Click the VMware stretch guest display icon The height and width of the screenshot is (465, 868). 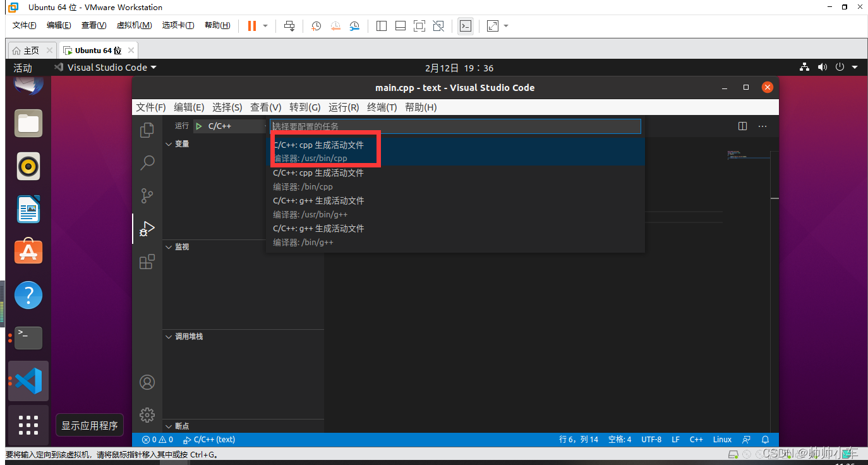tap(492, 26)
